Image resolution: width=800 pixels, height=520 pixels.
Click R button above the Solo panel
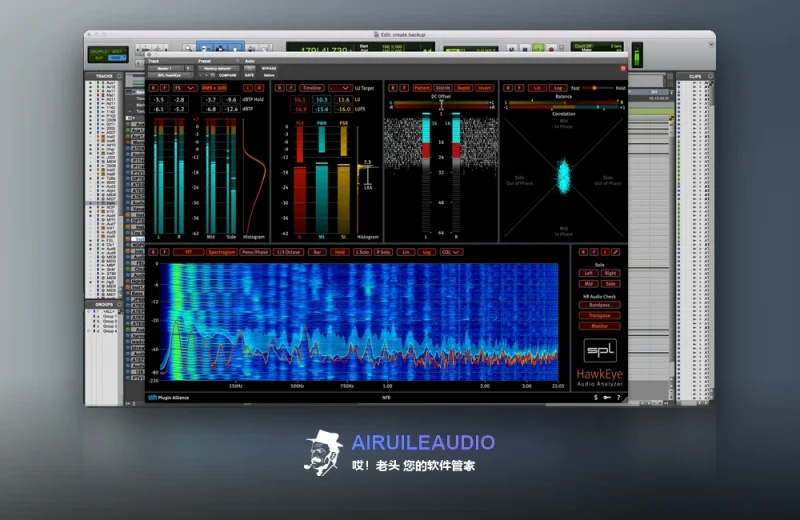583,252
